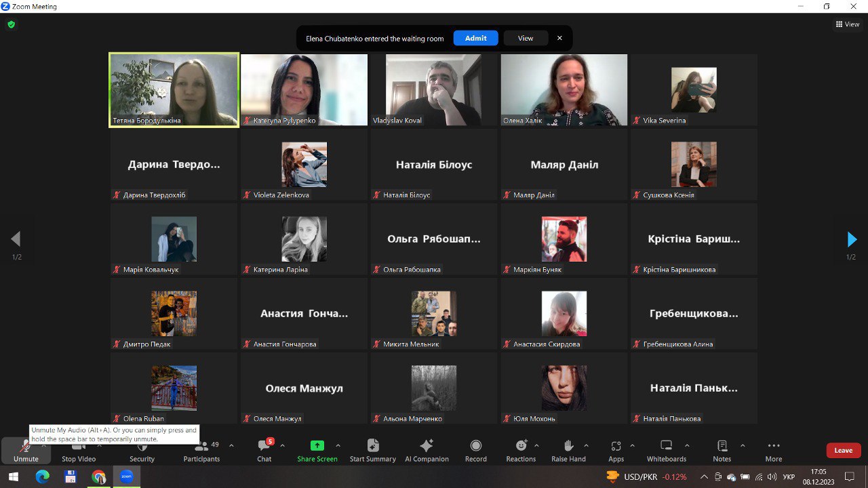Screen dimensions: 868x488
Task: Open the Chat panel
Action: [264, 451]
